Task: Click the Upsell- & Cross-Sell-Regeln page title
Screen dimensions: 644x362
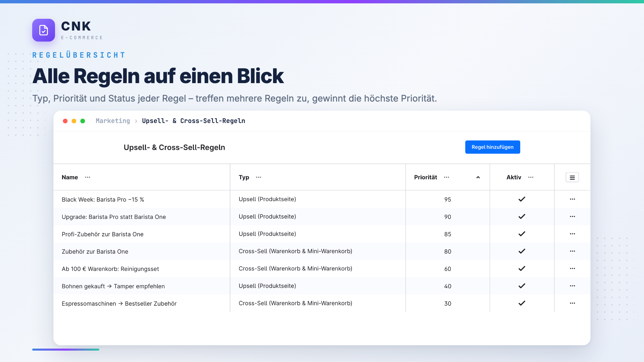Action: click(174, 147)
